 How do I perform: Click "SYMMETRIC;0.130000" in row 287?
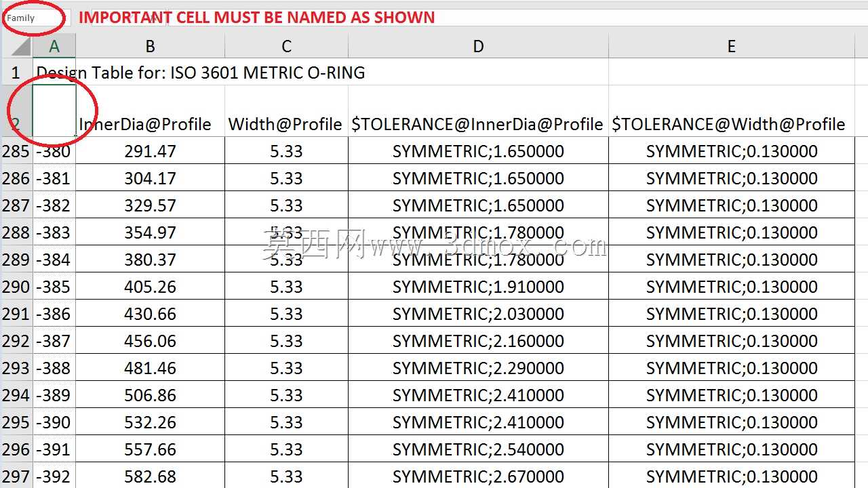tap(731, 205)
